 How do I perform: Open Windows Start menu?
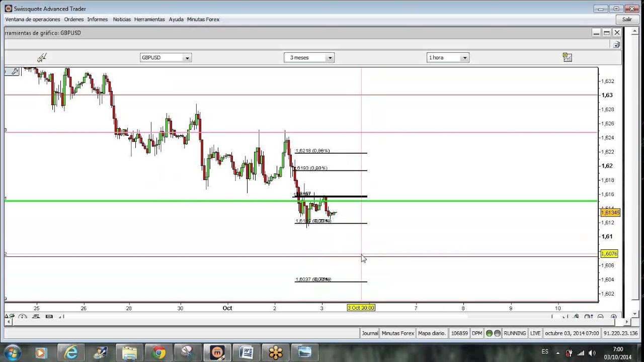[12, 352]
